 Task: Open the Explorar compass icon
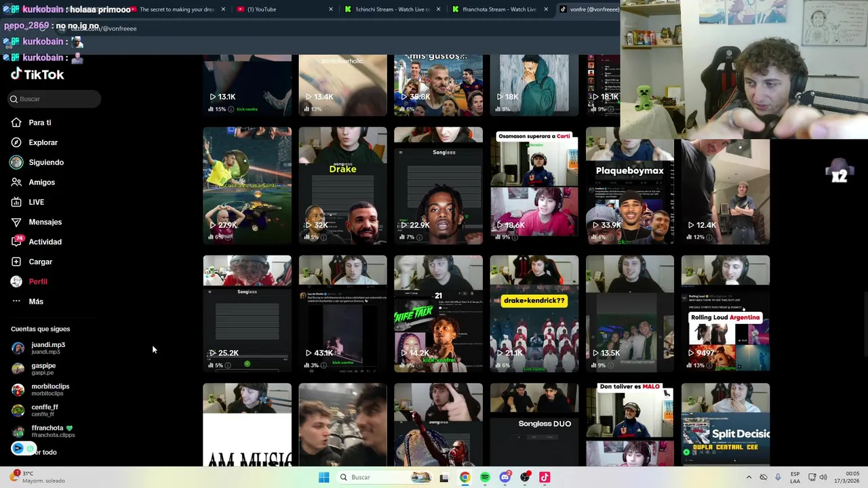tap(16, 142)
